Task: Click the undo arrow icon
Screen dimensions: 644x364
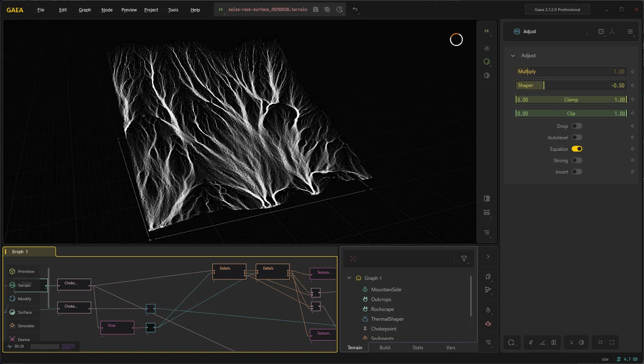Action: click(355, 9)
